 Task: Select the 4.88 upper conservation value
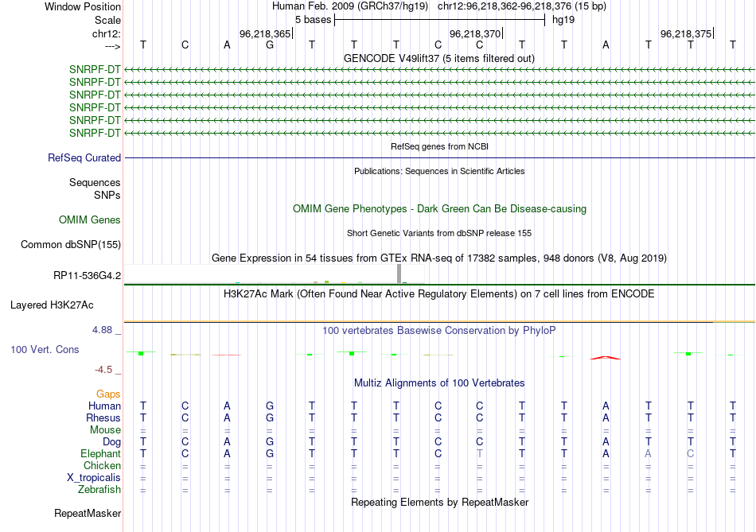[x=102, y=330]
